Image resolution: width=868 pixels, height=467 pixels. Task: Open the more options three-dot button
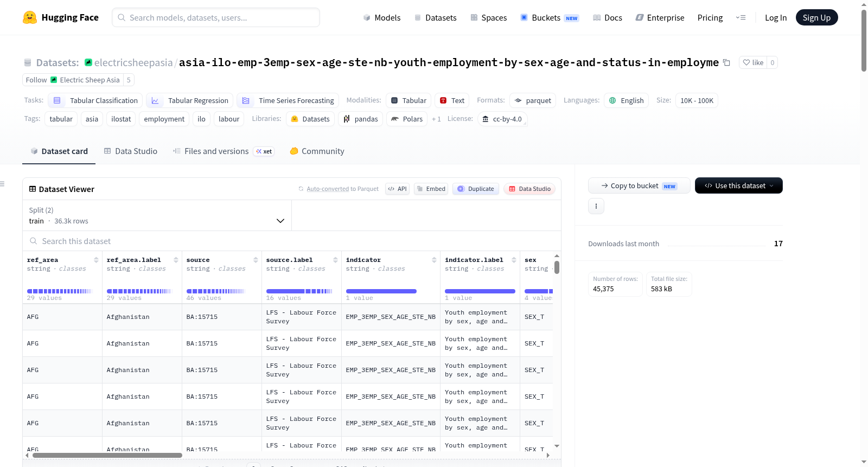pos(596,206)
